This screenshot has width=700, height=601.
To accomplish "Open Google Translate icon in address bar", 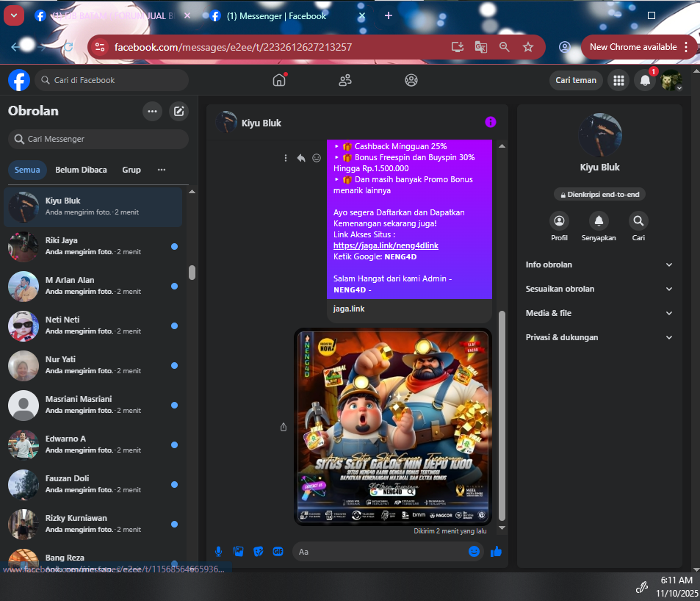I will click(481, 47).
